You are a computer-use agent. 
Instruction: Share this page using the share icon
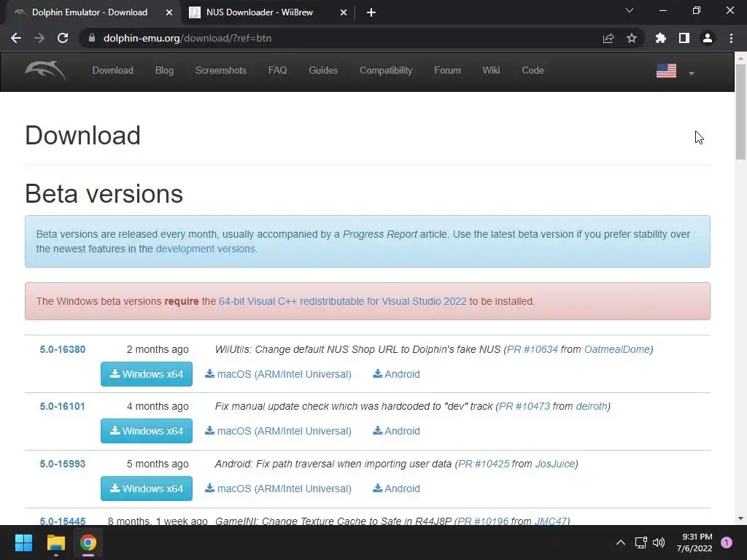click(608, 38)
